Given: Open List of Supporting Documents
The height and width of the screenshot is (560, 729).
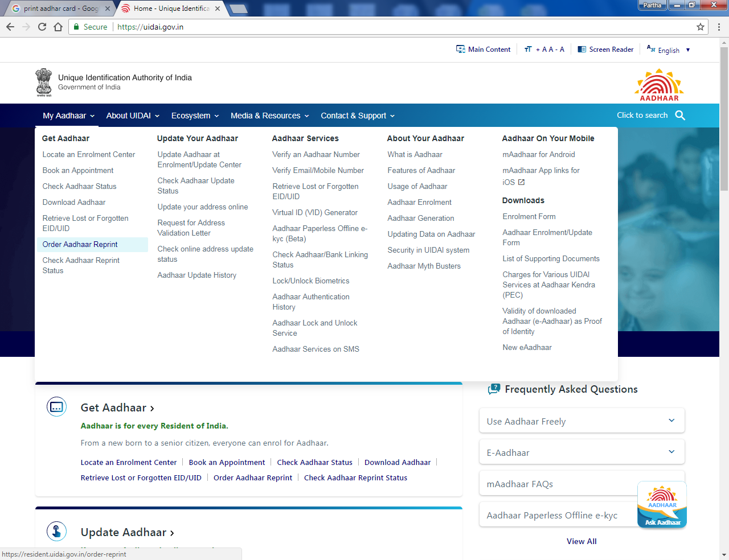Looking at the screenshot, I should 551,258.
